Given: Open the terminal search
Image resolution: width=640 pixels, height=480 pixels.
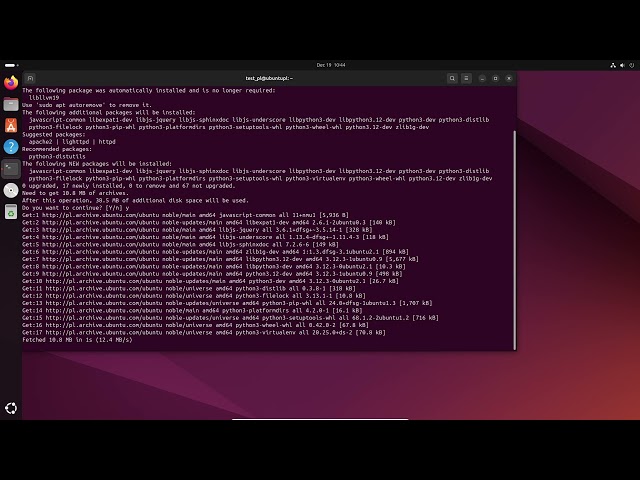Looking at the screenshot, I should click(452, 78).
